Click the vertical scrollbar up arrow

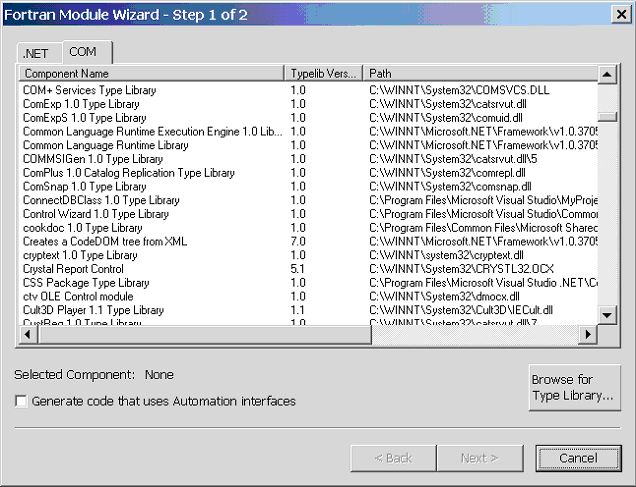(607, 75)
